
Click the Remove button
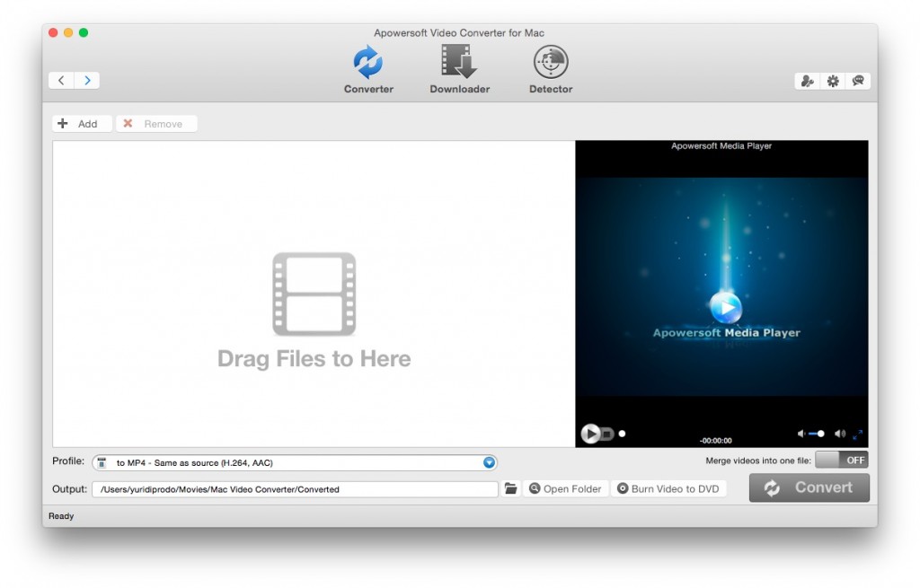coord(156,124)
